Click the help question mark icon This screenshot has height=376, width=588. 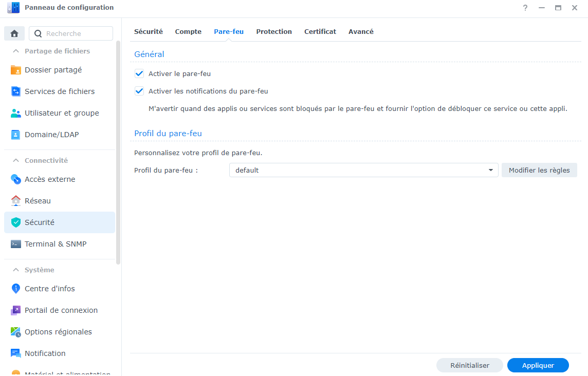click(525, 8)
